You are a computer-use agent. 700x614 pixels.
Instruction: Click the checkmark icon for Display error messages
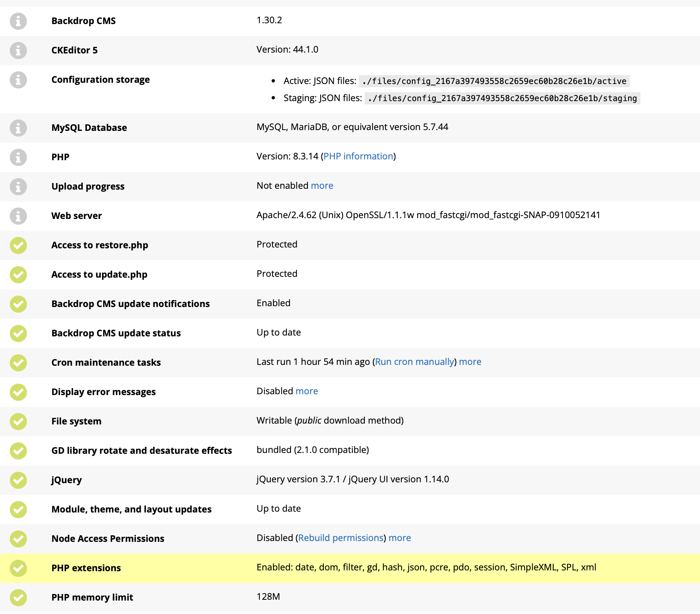click(x=18, y=392)
